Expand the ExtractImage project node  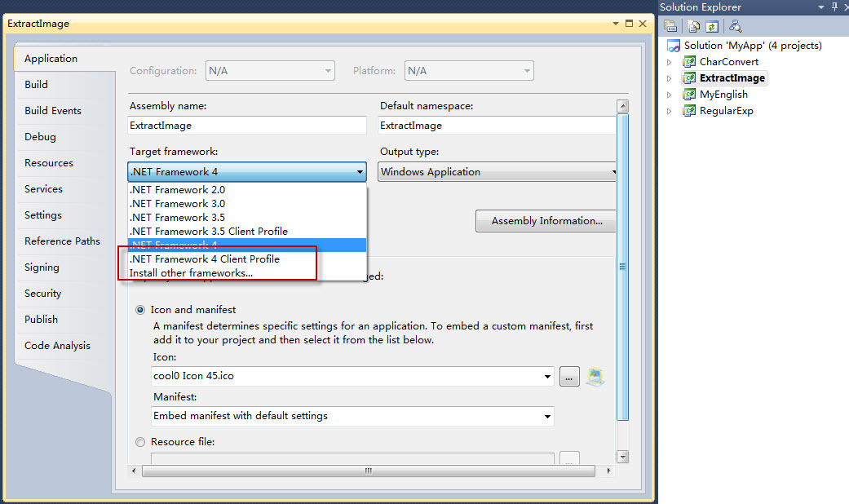(670, 78)
